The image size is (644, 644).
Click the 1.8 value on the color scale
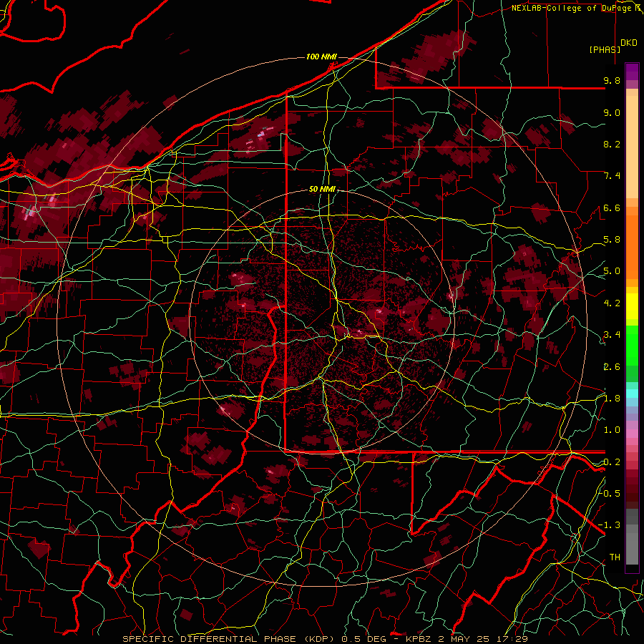tap(612, 399)
